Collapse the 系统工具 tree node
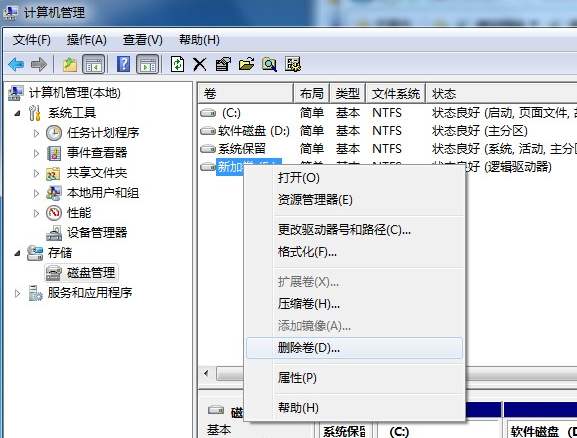Viewport: 577px width, 438px height. 17,113
